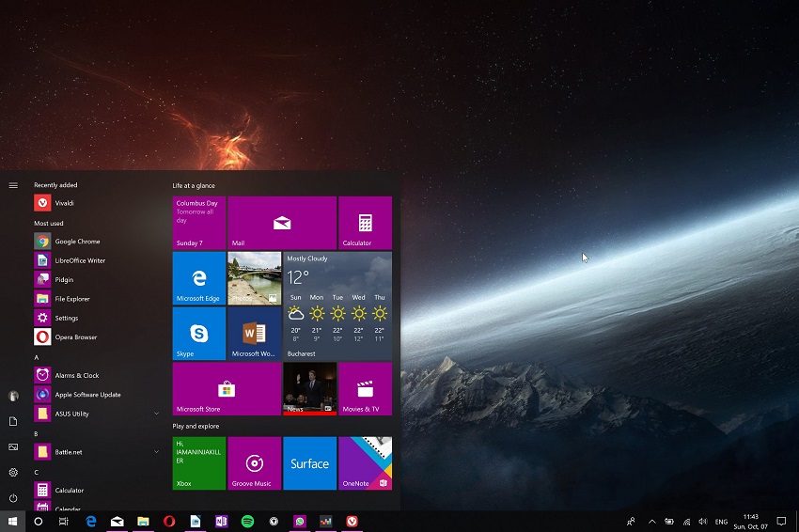
Task: Show hidden system tray icons
Action: [x=652, y=521]
